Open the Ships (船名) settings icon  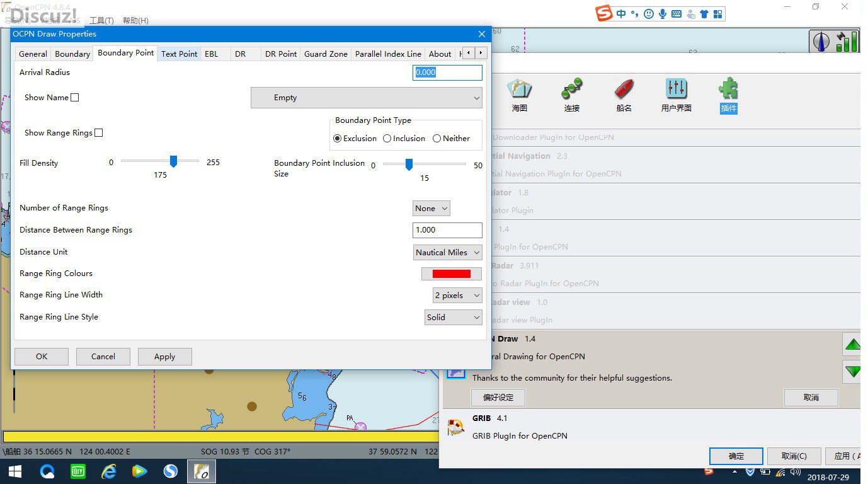pyautogui.click(x=624, y=89)
